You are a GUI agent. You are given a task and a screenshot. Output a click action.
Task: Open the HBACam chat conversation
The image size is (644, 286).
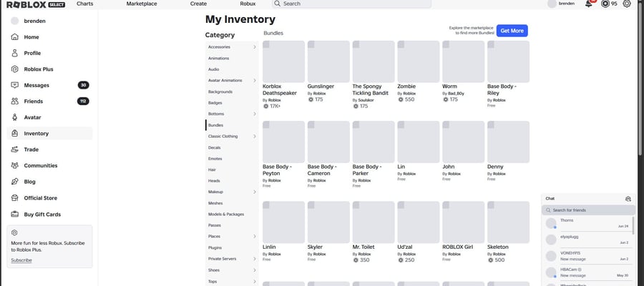click(587, 272)
